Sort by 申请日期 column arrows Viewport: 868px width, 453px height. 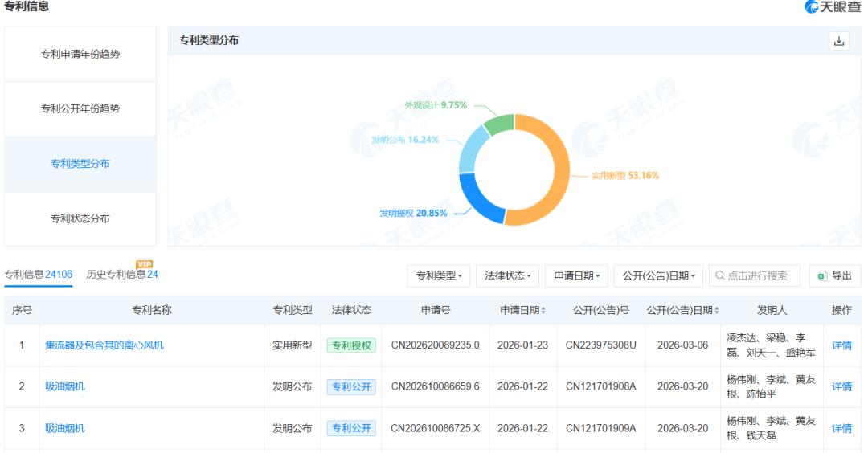tap(545, 311)
